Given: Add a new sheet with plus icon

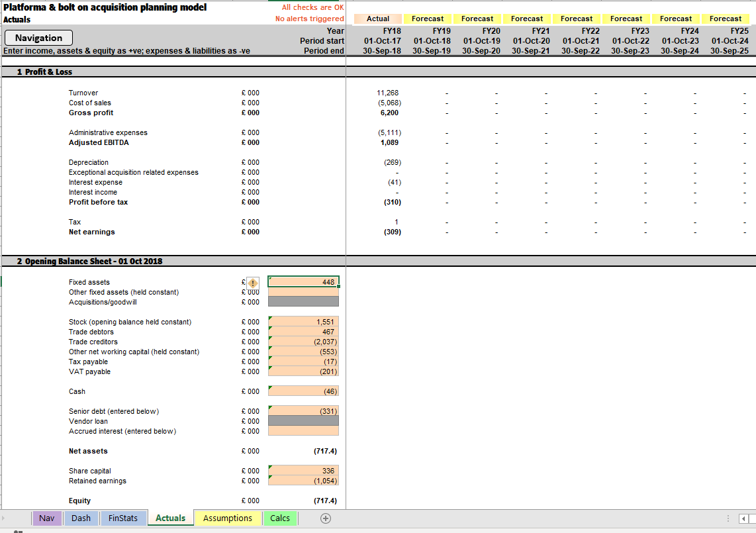Looking at the screenshot, I should click(x=326, y=518).
